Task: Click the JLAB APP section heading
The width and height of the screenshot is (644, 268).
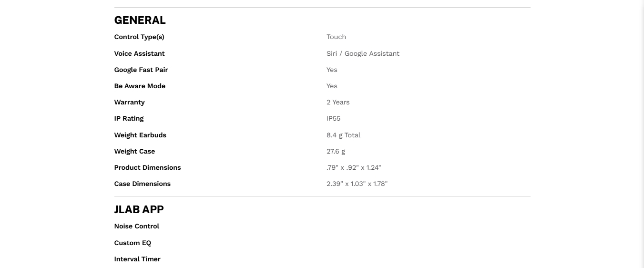Action: tap(139, 209)
